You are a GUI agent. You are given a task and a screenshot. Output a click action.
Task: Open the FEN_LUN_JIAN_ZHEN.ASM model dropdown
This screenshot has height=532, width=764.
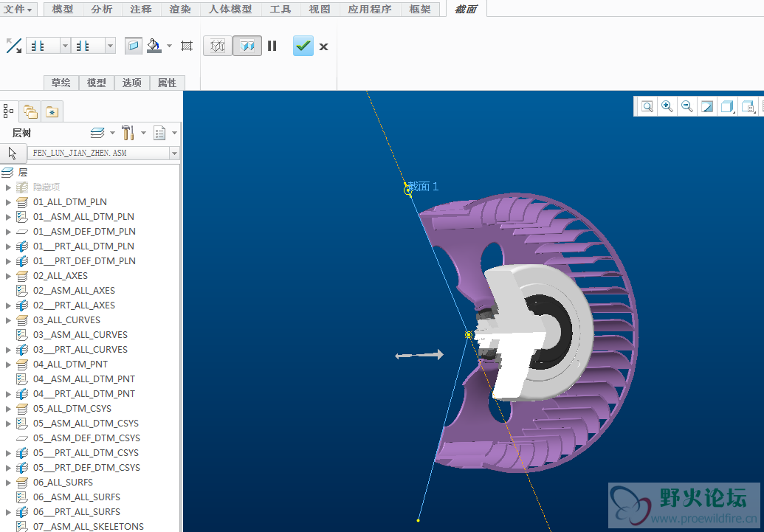tap(174, 153)
